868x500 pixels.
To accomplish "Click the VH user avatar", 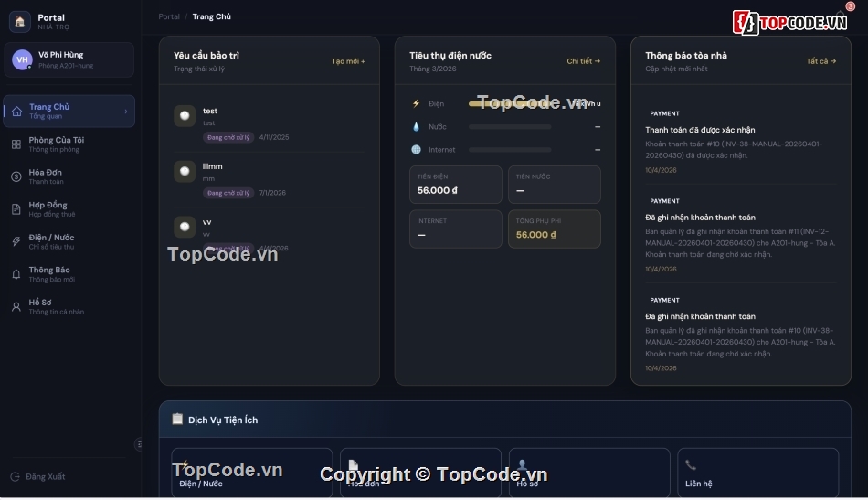I will (22, 59).
